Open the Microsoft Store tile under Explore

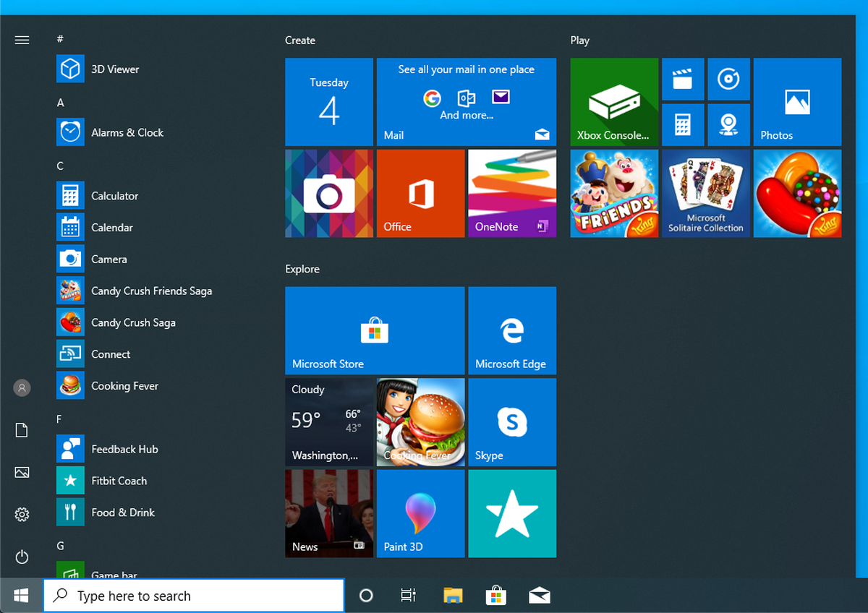375,330
